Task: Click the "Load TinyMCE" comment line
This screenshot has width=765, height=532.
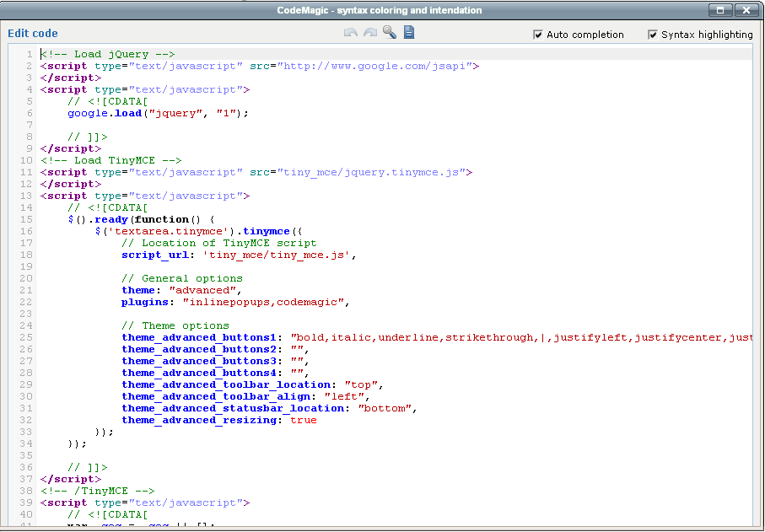Action: pos(111,160)
